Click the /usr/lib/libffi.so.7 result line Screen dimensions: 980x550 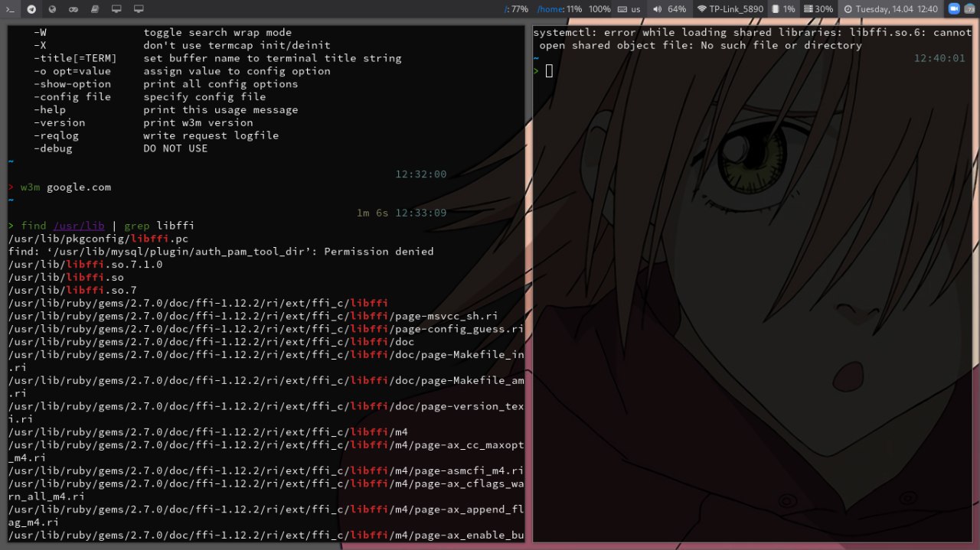pyautogui.click(x=72, y=290)
